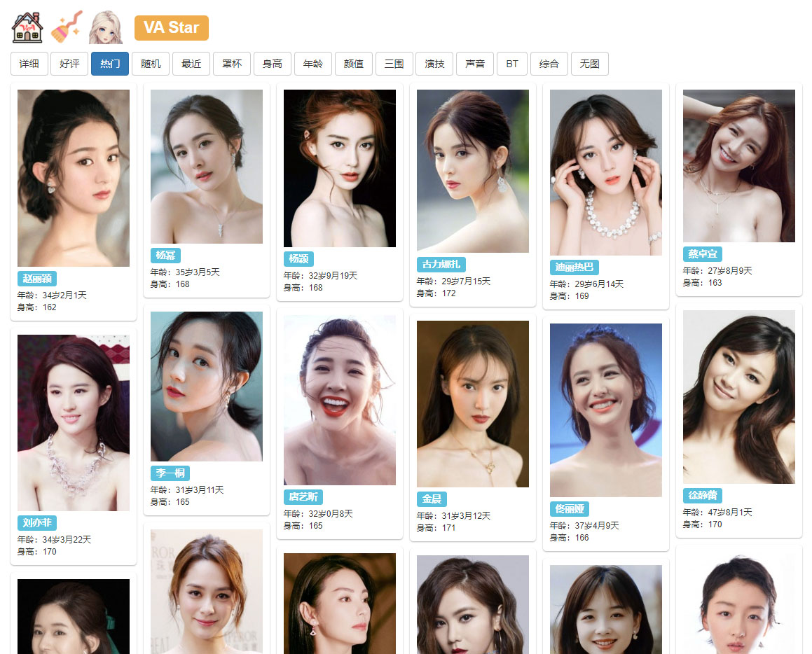This screenshot has width=812, height=654.
Task: Open the 随机 tab
Action: coord(151,64)
